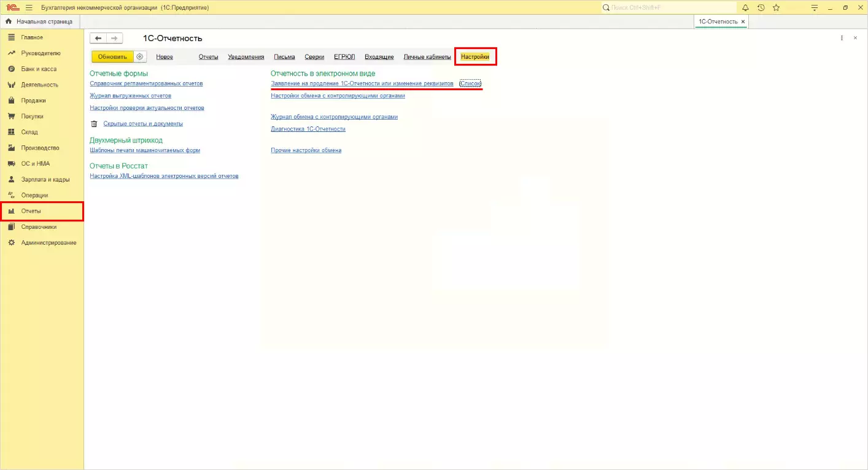Switch to the Личные кабинеты tab
868x470 pixels.
[427, 57]
